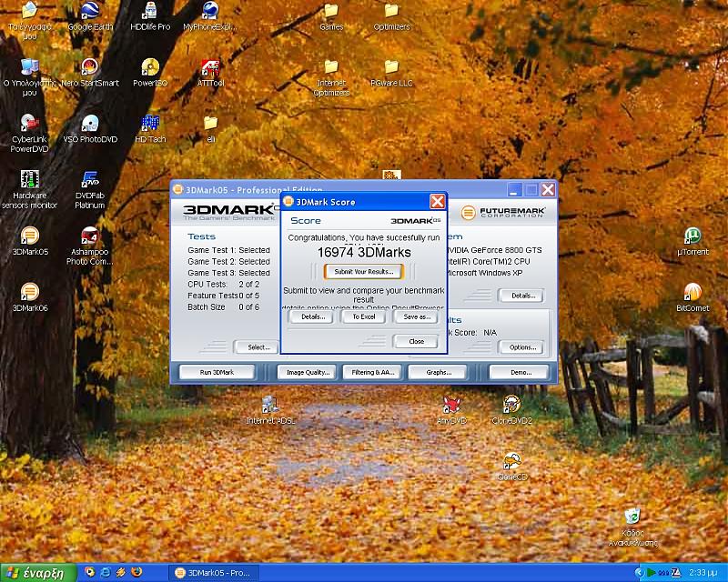Select the 3DMark06 desktop shortcut
The width and height of the screenshot is (728, 582).
pos(30,297)
